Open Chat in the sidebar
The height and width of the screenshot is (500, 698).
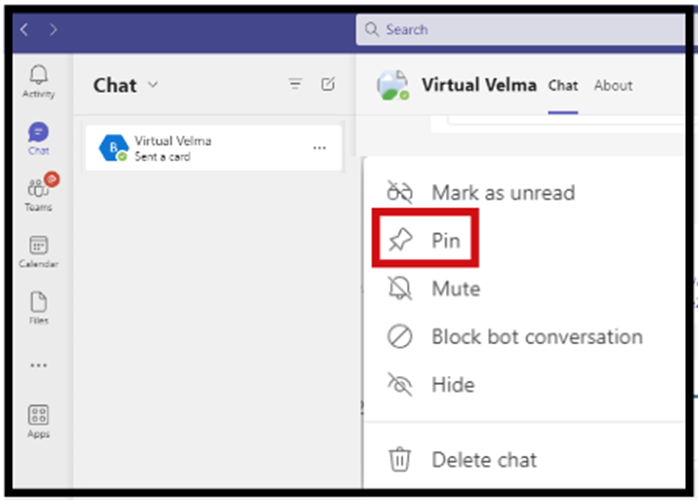pyautogui.click(x=39, y=138)
